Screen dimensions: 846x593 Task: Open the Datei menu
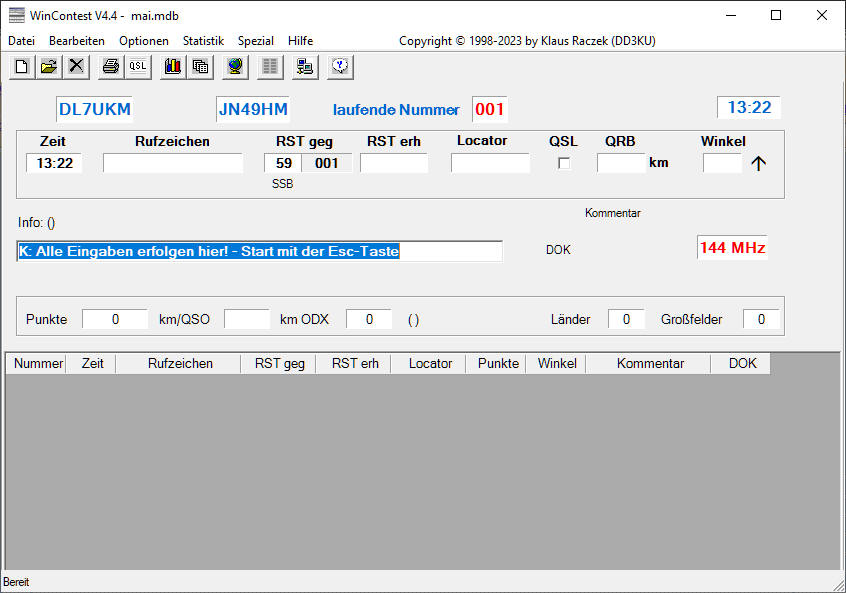pos(22,41)
